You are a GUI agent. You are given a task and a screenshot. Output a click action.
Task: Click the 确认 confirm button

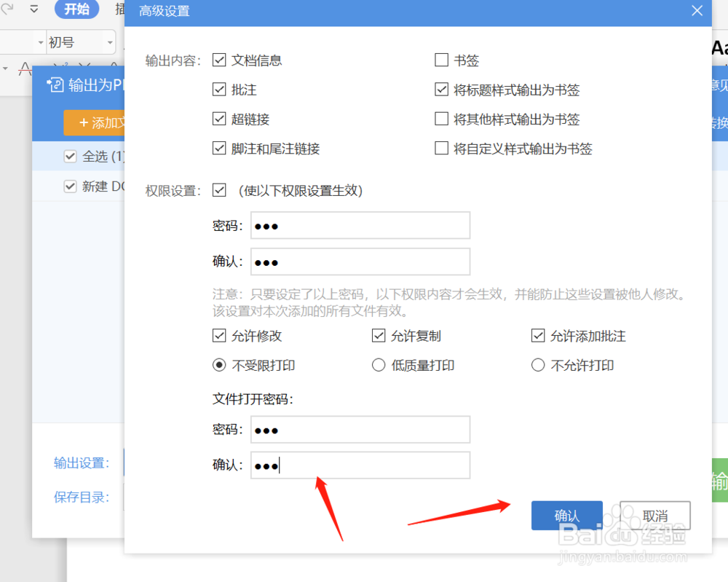pos(567,515)
